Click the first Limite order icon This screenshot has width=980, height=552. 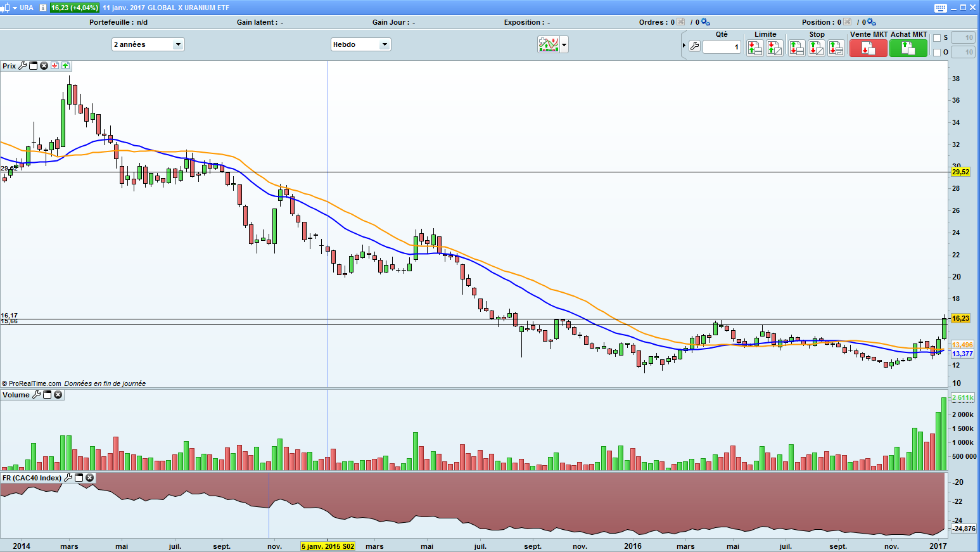tap(754, 48)
